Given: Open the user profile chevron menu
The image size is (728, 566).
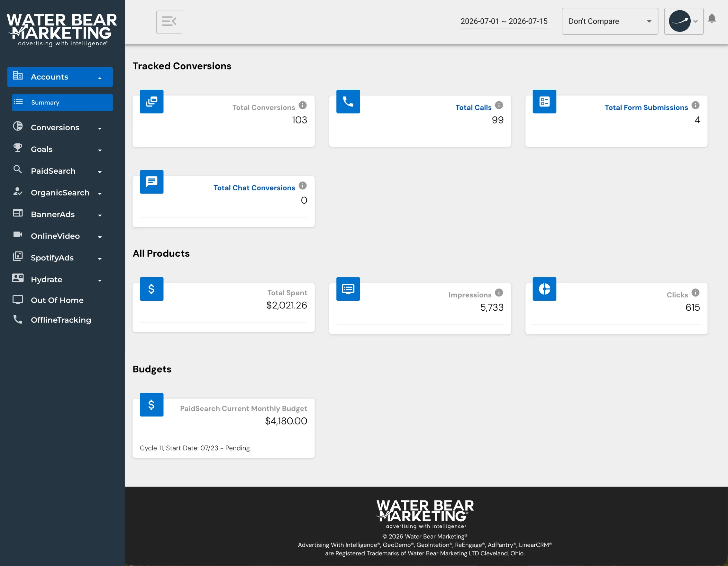Looking at the screenshot, I should (x=695, y=21).
